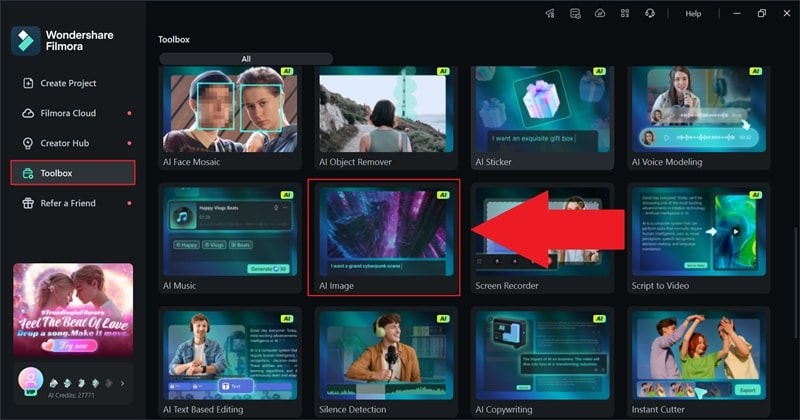The width and height of the screenshot is (800, 420).
Task: Open the apps grid icon in title bar
Action: 625,14
